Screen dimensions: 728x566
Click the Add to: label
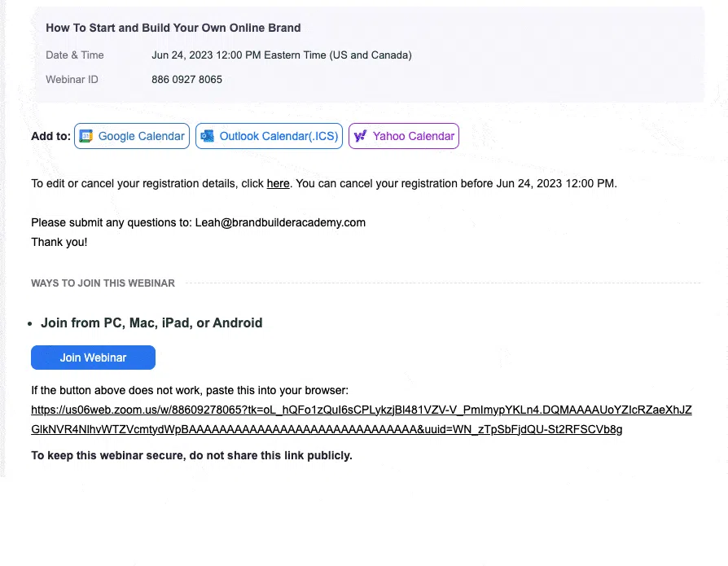[x=50, y=136]
